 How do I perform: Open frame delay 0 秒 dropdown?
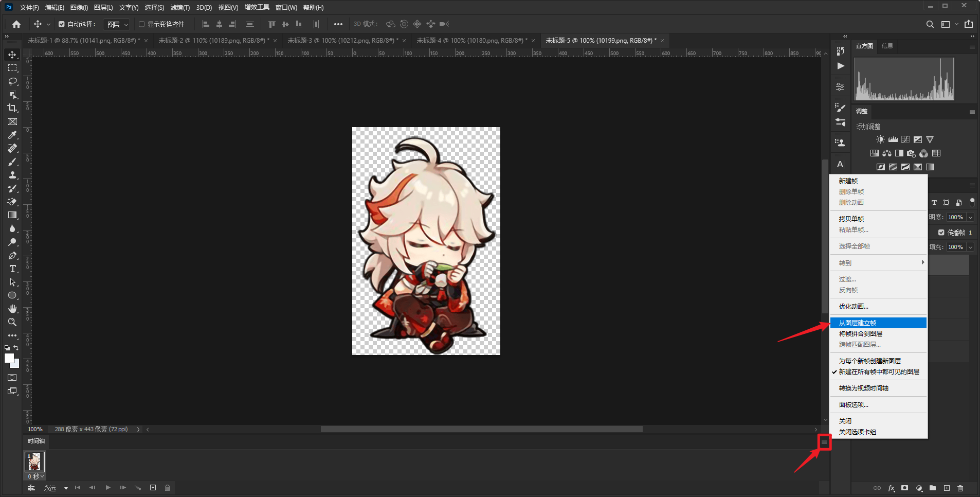[x=35, y=476]
